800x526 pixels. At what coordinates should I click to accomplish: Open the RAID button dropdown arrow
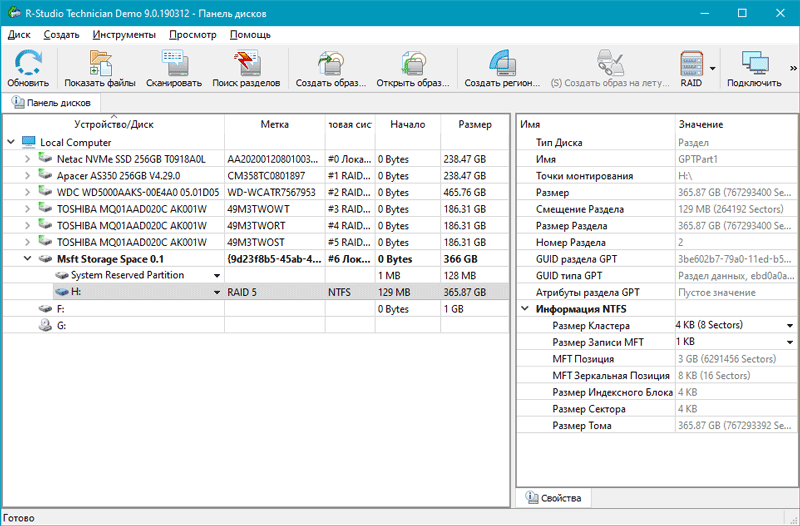pyautogui.click(x=712, y=68)
